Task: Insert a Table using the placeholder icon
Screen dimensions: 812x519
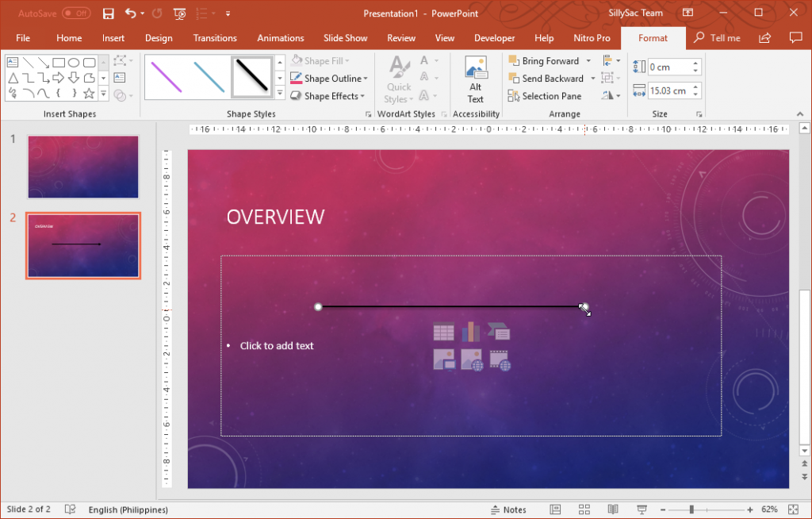Action: [x=444, y=332]
